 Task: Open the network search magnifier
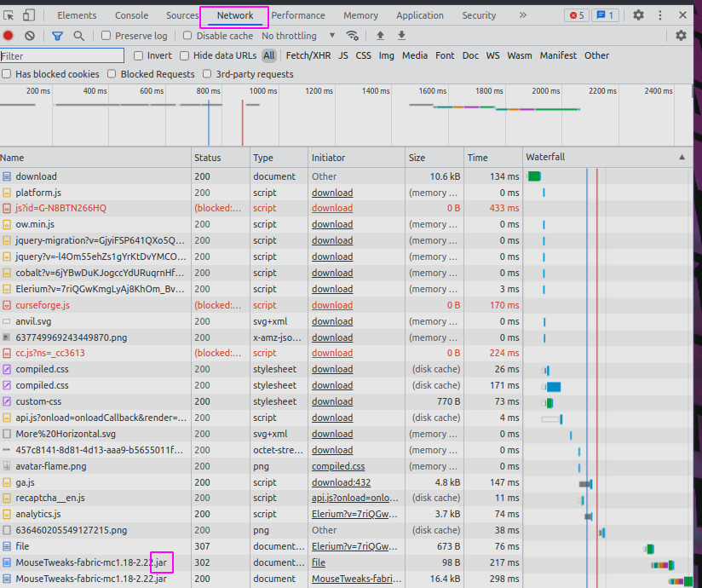79,36
